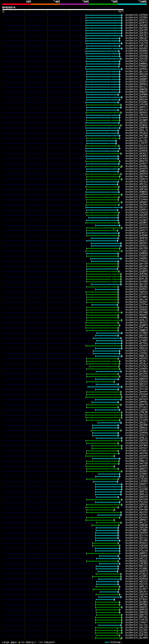Select entry UniRef100_Q5ZFR2
The image size is (149, 644).
point(136,97)
